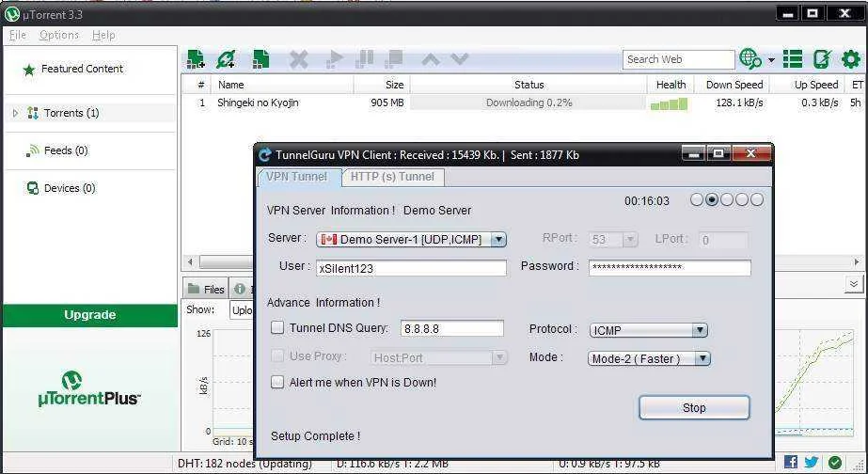This screenshot has width=868, height=474.
Task: Stop torrent toolbar icon
Action: click(x=394, y=59)
